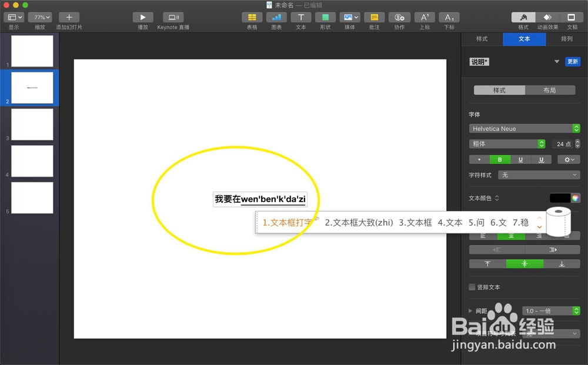
Task: Choose candidate 4.文本
Action: (x=450, y=223)
